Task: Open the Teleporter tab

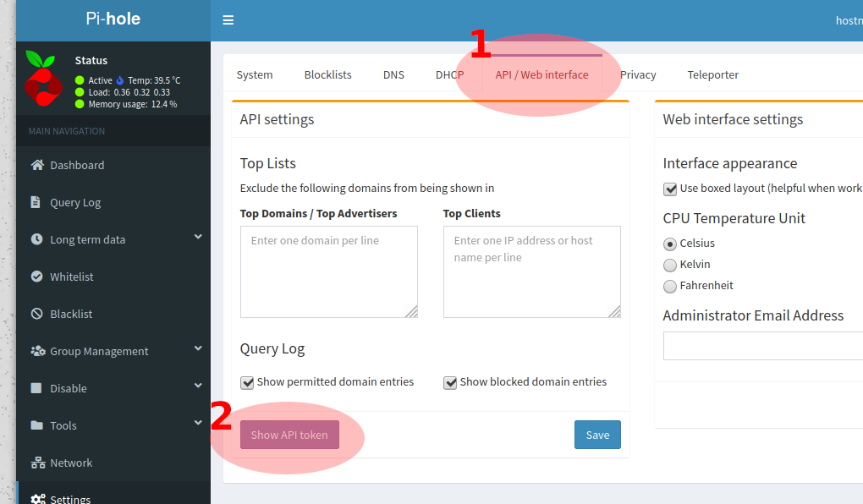Action: coord(712,74)
